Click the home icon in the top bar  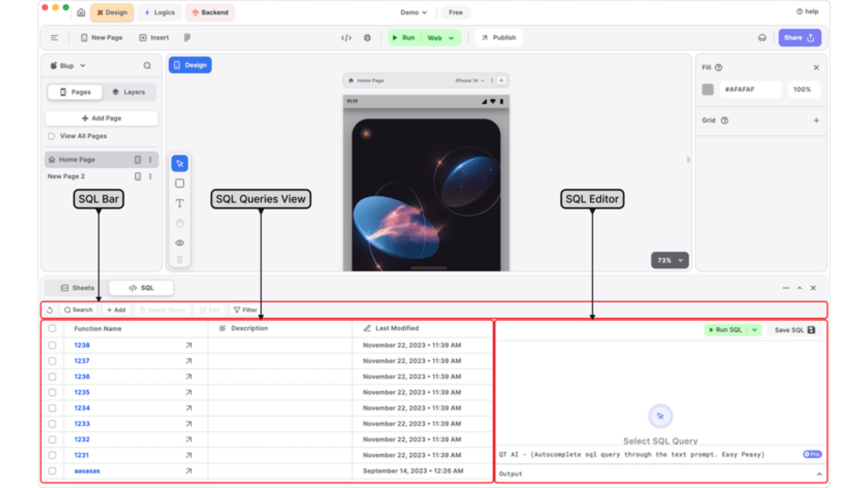pyautogui.click(x=81, y=13)
